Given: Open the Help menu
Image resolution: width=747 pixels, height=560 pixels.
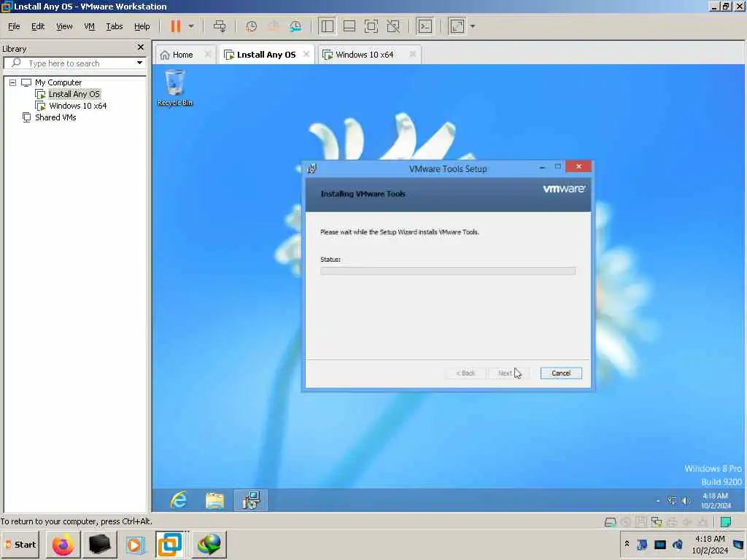Looking at the screenshot, I should point(142,26).
